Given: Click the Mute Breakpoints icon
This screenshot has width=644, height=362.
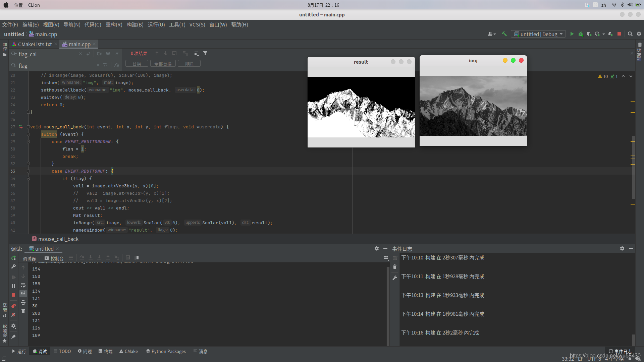Looking at the screenshot, I should [x=13, y=315].
